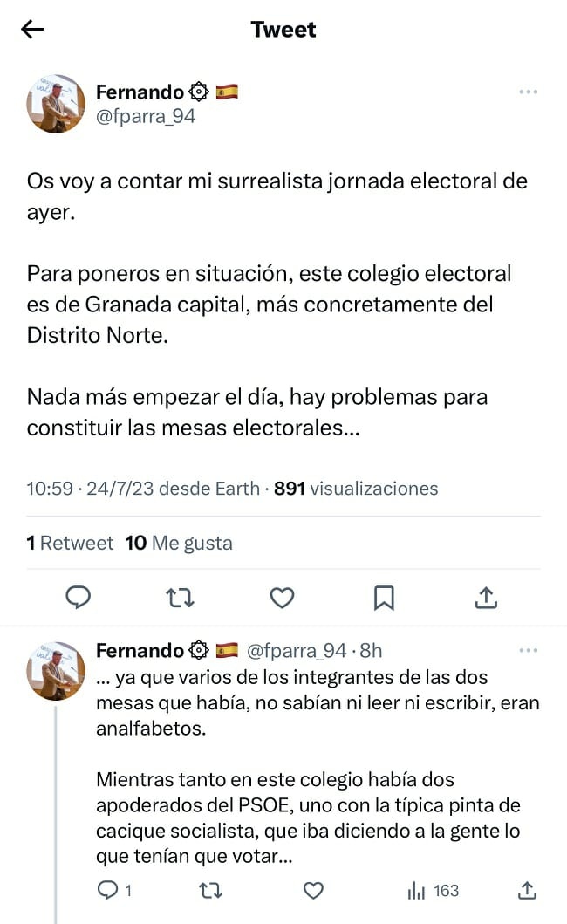The width and height of the screenshot is (567, 924).
Task: View the 10 Me gusta list
Action: tap(179, 543)
